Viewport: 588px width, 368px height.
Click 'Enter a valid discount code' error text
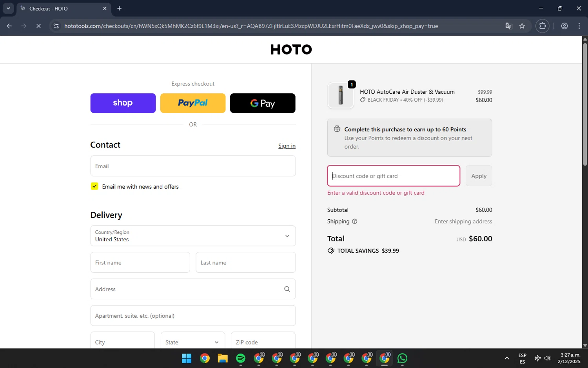[376, 193]
